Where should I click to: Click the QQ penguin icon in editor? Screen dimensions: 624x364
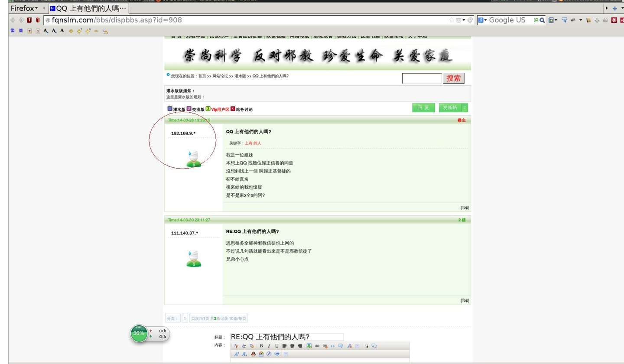tap(253, 354)
